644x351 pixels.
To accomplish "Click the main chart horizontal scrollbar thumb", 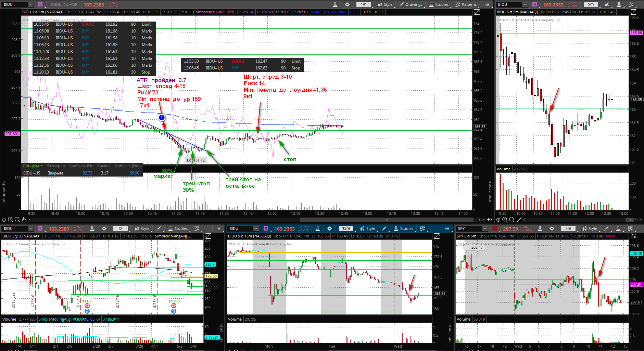I will 387,220.
